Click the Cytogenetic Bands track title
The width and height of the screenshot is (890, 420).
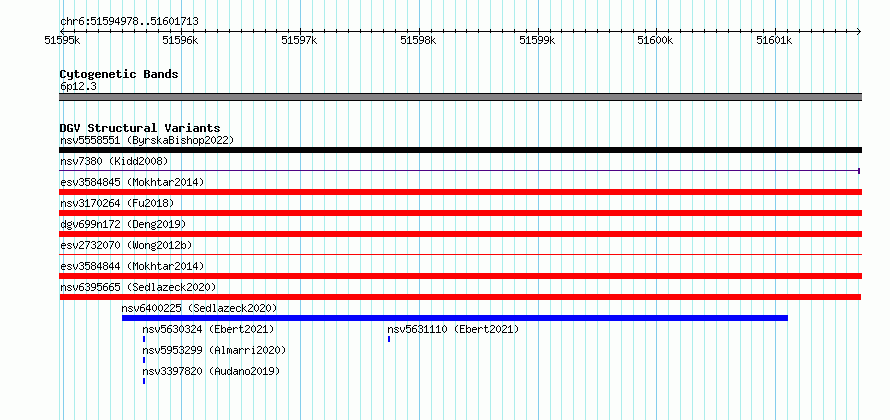click(119, 74)
